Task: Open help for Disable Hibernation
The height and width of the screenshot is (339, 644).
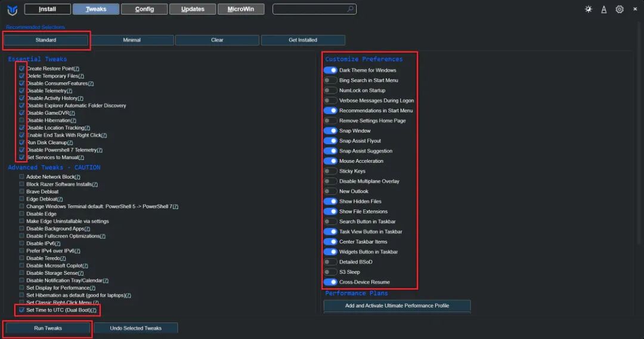Action: (x=73, y=121)
